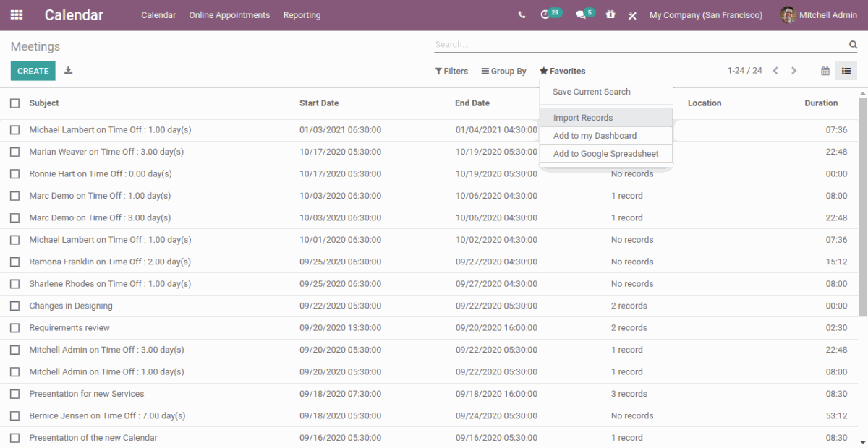Viewport: 868px width, 448px height.
Task: Open the Filters dropdown
Action: [x=451, y=72]
